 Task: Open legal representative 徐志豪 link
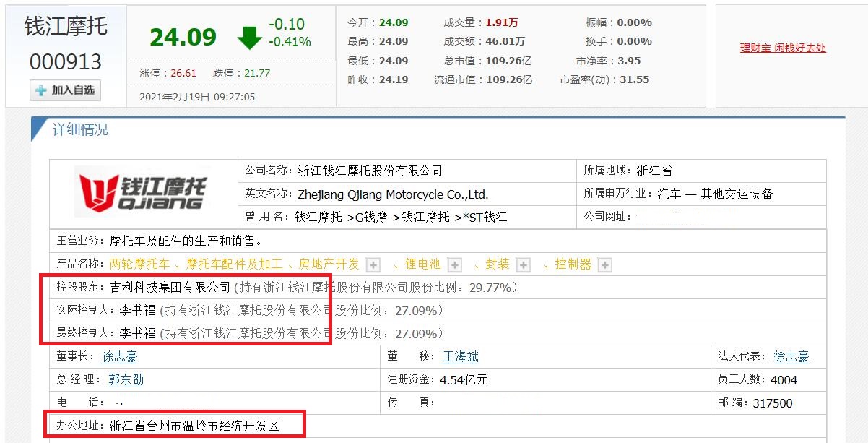pyautogui.click(x=791, y=356)
